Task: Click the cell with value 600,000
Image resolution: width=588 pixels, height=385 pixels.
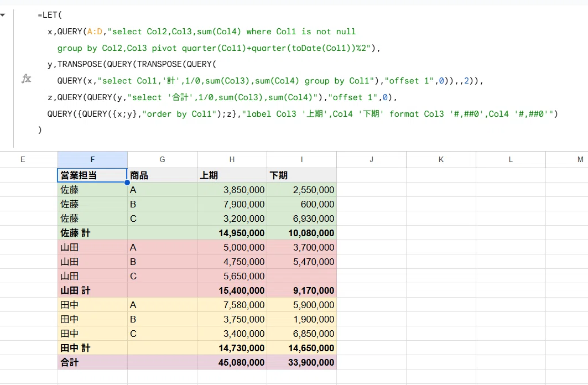Action: point(302,204)
